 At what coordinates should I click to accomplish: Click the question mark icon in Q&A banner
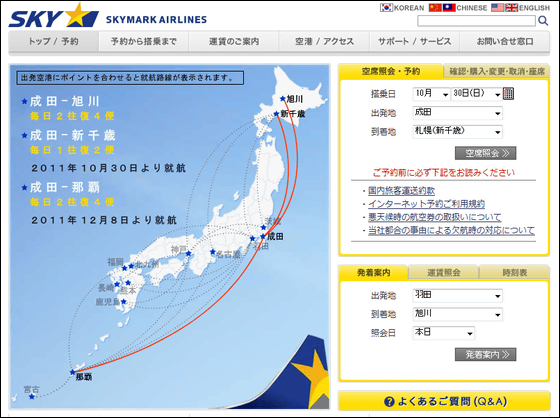tap(389, 402)
